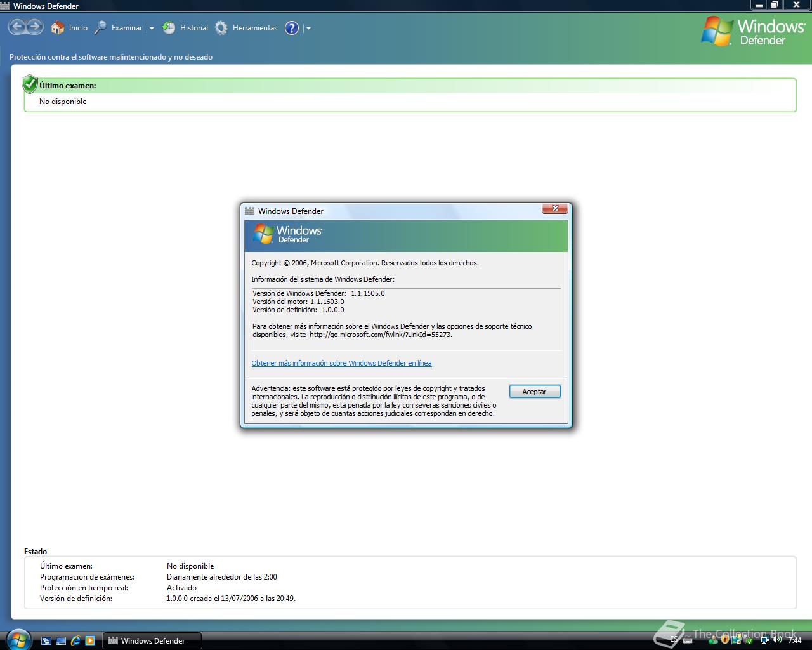Screen dimensions: 812x650
Task: Click the green shield status icon
Action: pyautogui.click(x=29, y=84)
